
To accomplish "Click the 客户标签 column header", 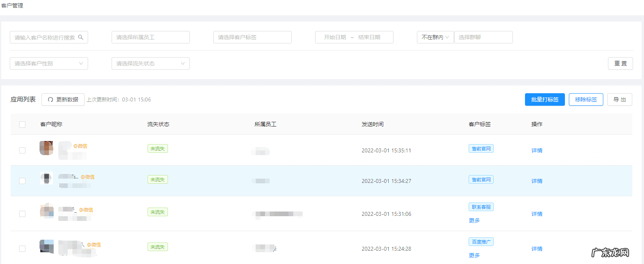I will pos(480,124).
